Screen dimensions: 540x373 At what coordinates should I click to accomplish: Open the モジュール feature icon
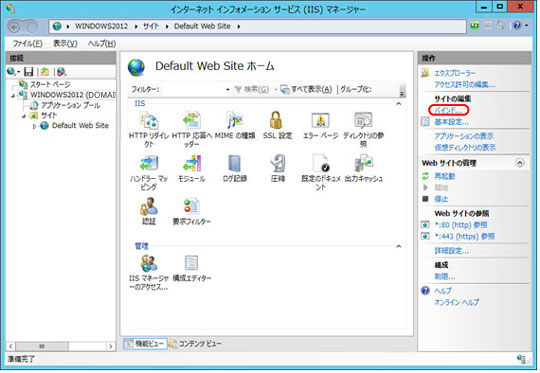pos(191,164)
